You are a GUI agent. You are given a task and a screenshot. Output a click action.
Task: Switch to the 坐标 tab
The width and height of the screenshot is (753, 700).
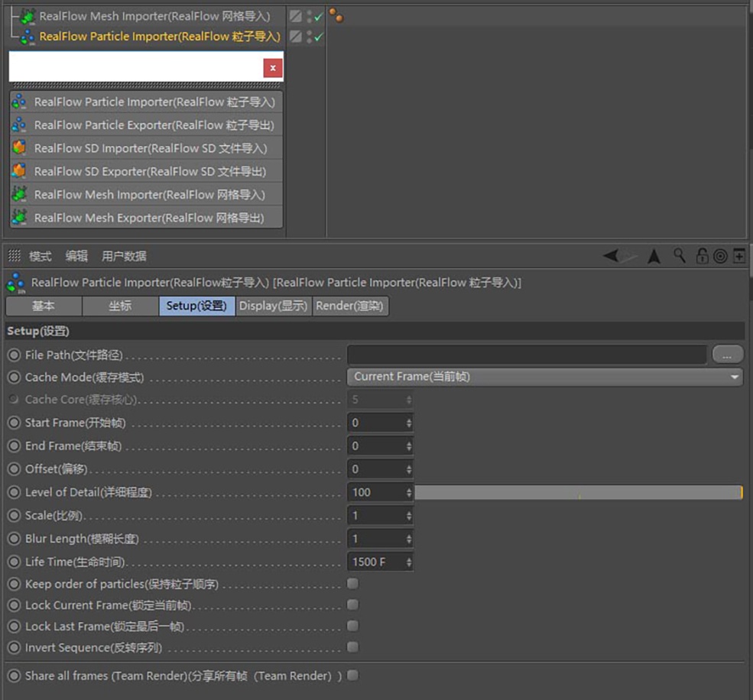pos(120,306)
